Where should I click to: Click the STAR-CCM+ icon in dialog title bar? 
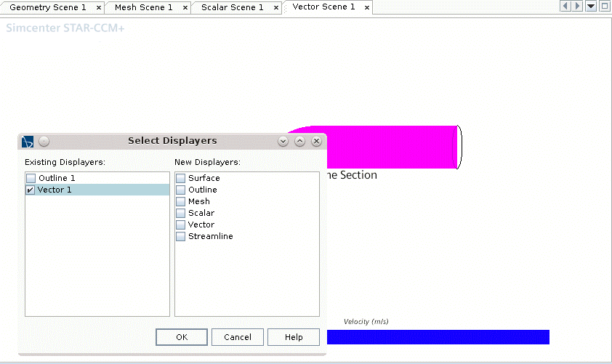point(28,141)
